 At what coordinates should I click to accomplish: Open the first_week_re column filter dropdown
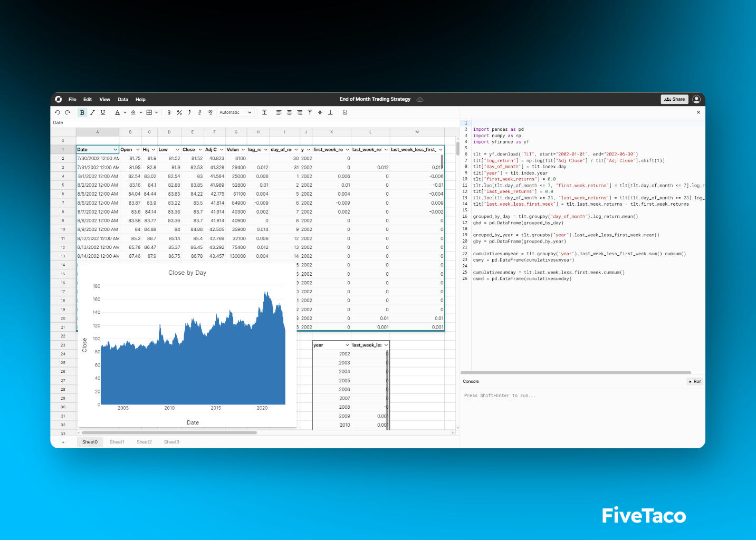coord(347,150)
